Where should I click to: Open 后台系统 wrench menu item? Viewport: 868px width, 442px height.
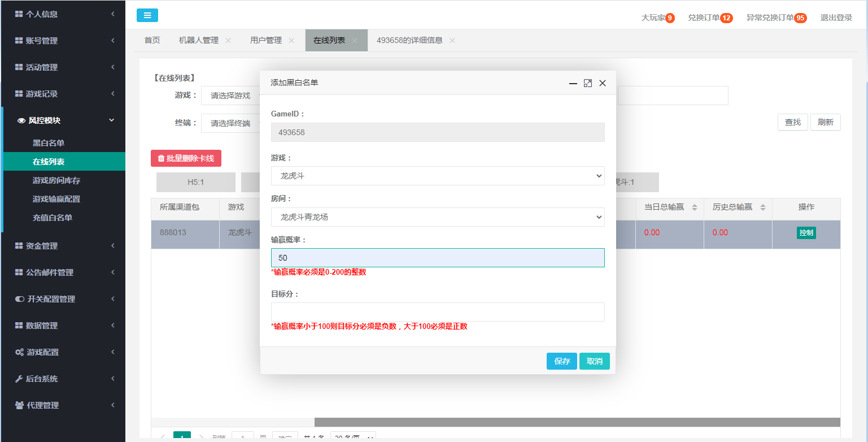[62, 379]
